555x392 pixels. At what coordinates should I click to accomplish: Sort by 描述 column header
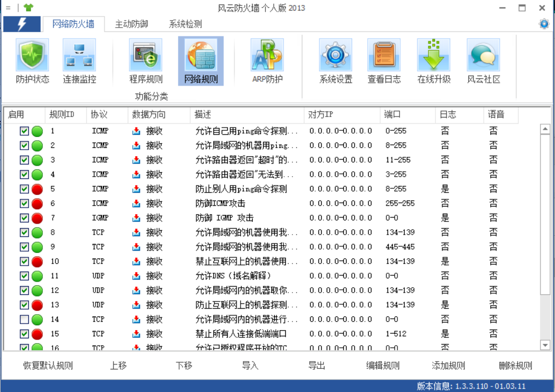247,114
